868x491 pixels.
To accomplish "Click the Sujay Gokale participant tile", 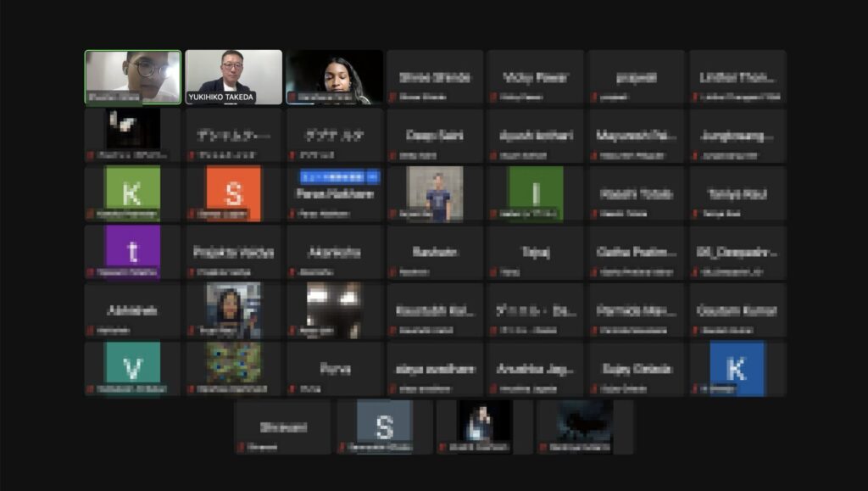I will click(x=636, y=369).
